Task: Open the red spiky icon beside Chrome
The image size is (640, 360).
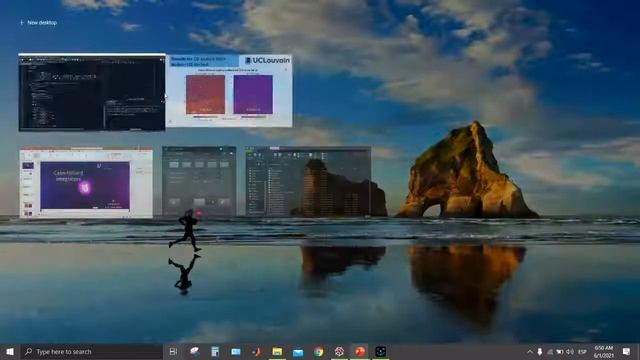Action: coord(339,351)
